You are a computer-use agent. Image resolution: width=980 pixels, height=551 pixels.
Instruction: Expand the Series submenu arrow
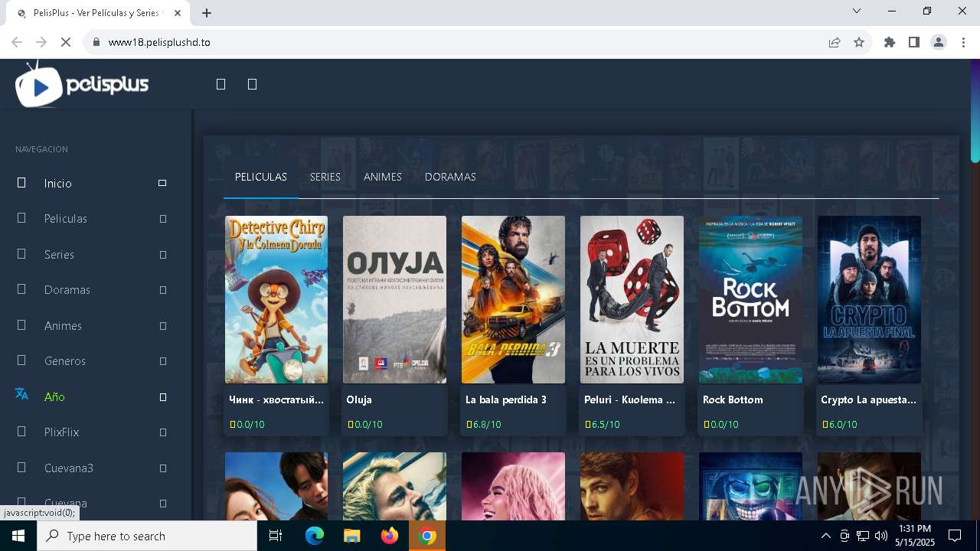[162, 255]
